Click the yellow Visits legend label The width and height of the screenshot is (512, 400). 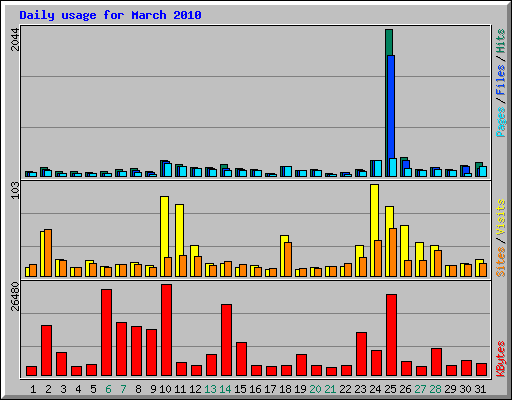(x=501, y=217)
